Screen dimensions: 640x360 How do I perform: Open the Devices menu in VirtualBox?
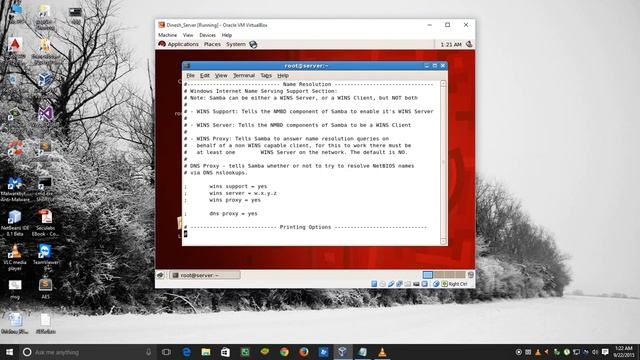point(207,35)
